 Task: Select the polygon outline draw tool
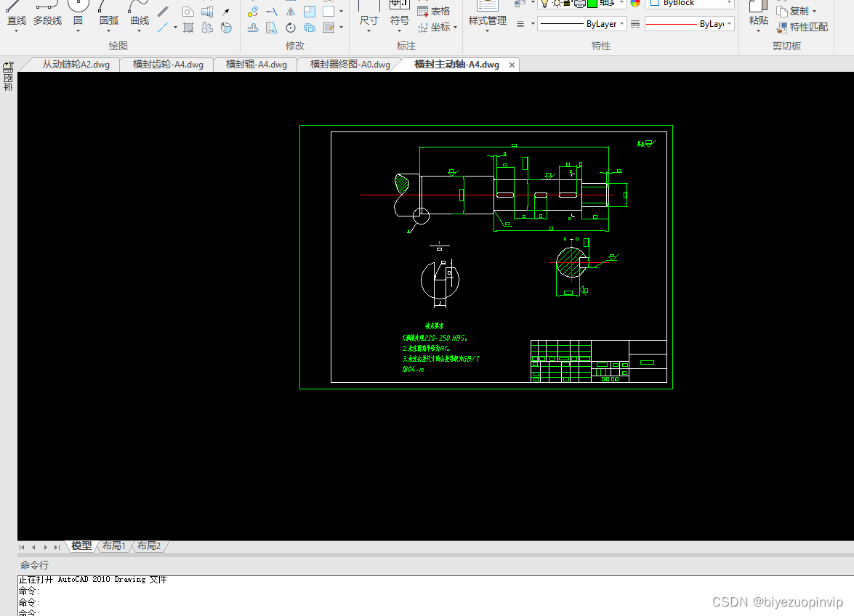[188, 12]
